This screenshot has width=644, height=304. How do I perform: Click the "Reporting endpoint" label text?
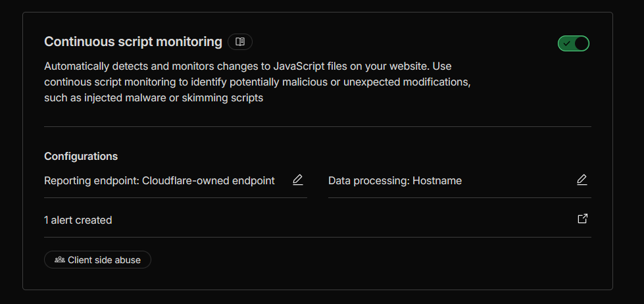[x=91, y=180]
